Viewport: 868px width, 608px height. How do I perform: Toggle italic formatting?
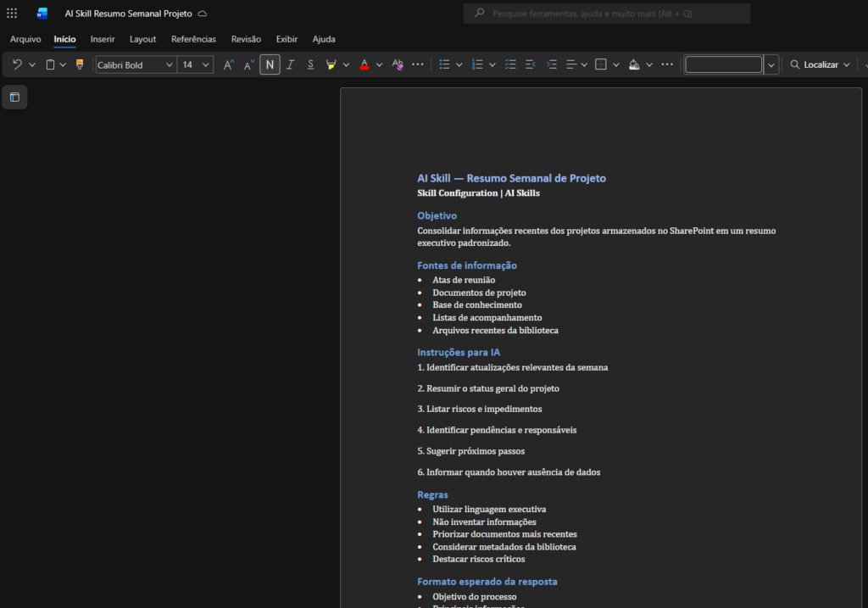click(290, 64)
